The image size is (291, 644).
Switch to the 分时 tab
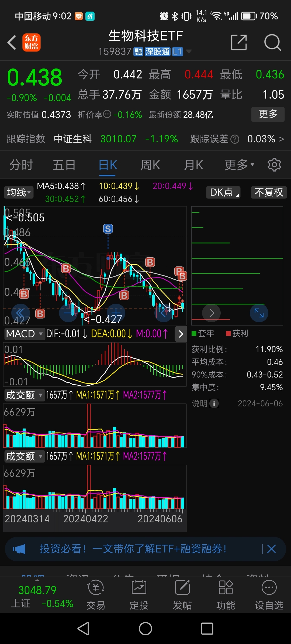pos(21,165)
